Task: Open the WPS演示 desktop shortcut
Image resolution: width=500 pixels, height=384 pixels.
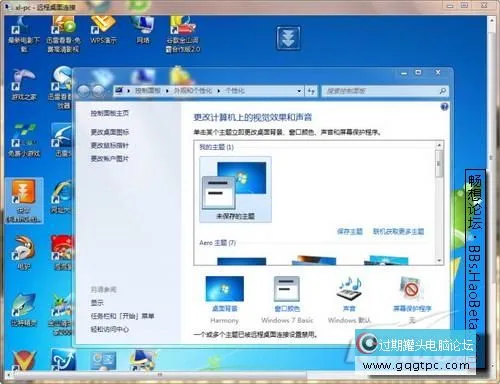Action: (x=103, y=30)
